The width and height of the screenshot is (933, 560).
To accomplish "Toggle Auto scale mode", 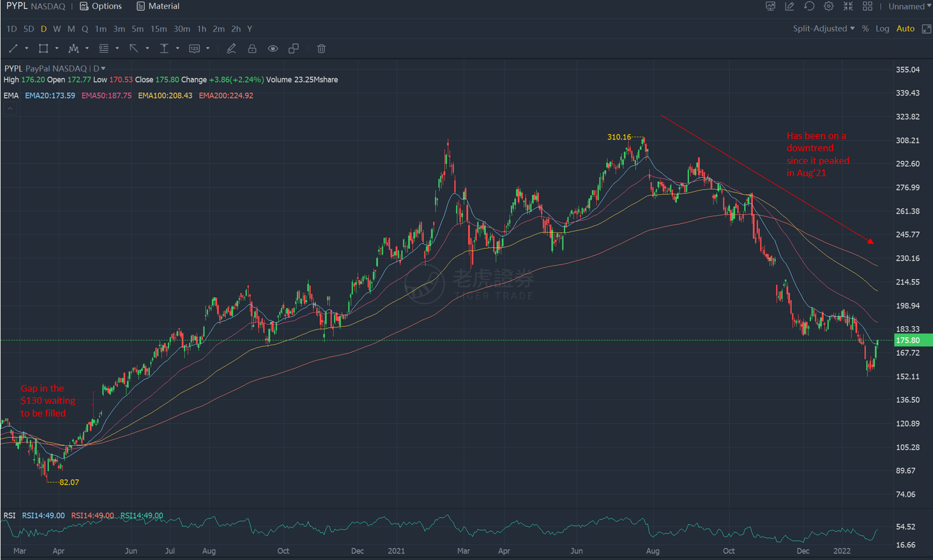I will coord(905,29).
